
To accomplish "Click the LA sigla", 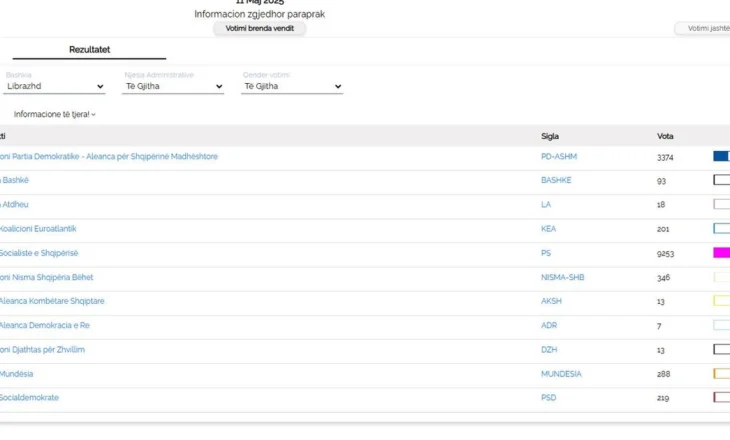I will [546, 204].
